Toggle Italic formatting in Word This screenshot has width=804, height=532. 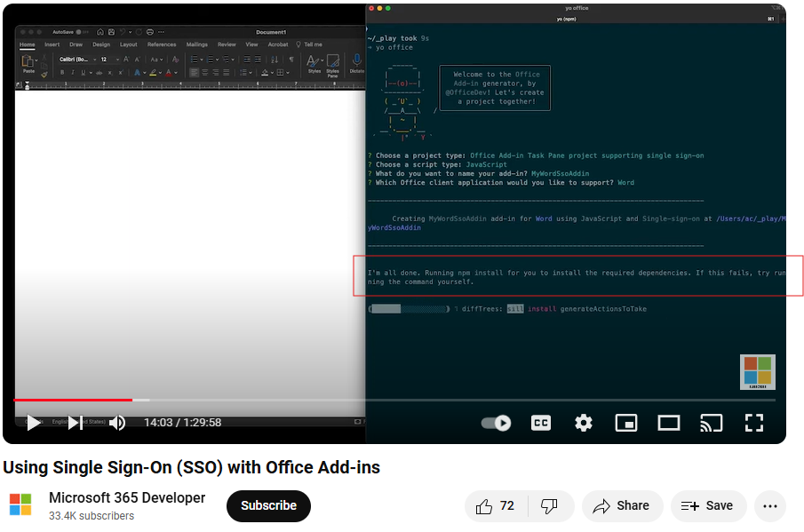click(x=73, y=72)
